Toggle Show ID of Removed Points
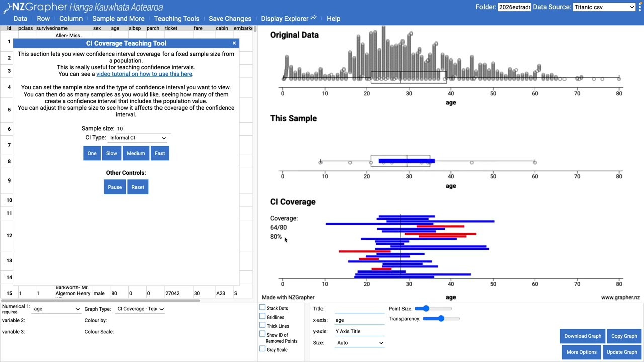644x362 pixels. [262, 334]
